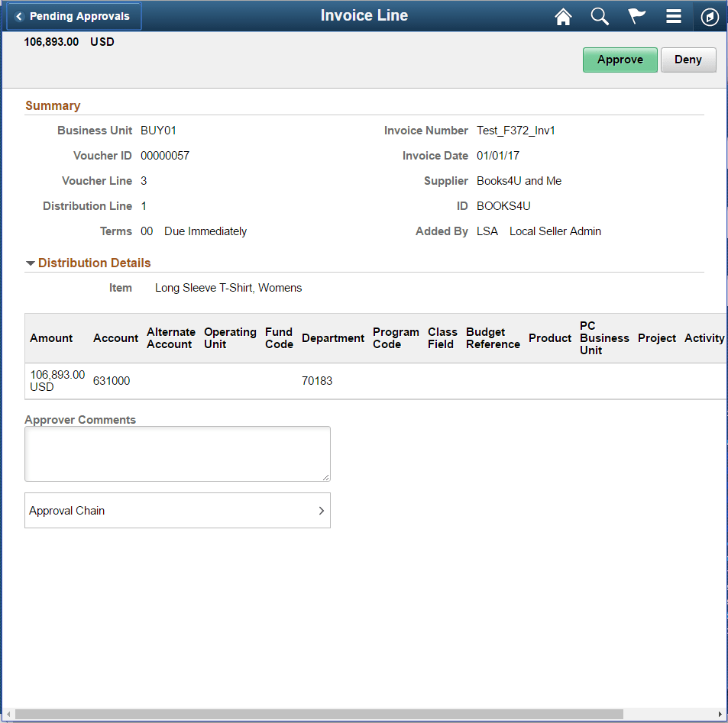This screenshot has height=723, width=728.
Task: Open the Actions List hamburger icon
Action: point(673,16)
